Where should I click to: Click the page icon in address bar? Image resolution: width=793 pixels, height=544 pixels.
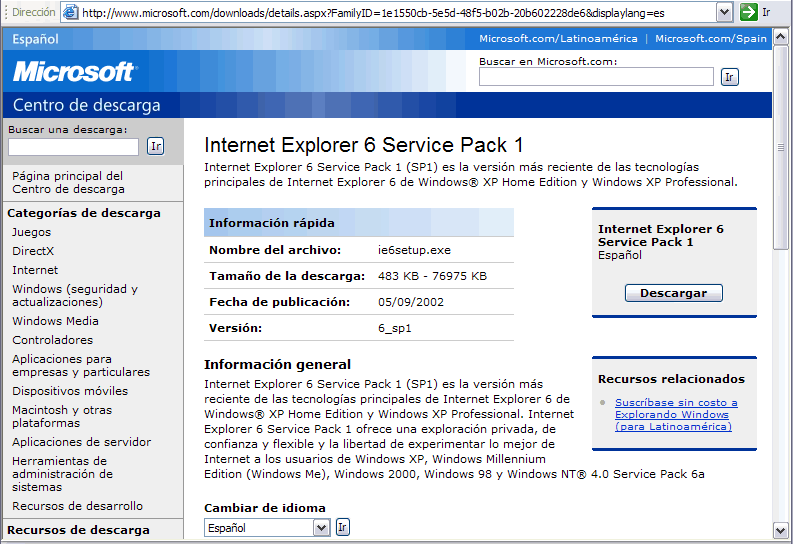(71, 12)
